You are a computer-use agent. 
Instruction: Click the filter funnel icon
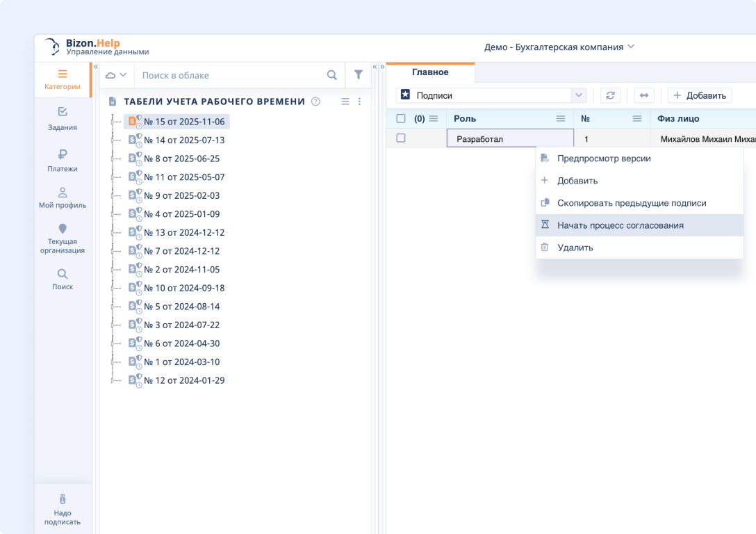point(359,75)
